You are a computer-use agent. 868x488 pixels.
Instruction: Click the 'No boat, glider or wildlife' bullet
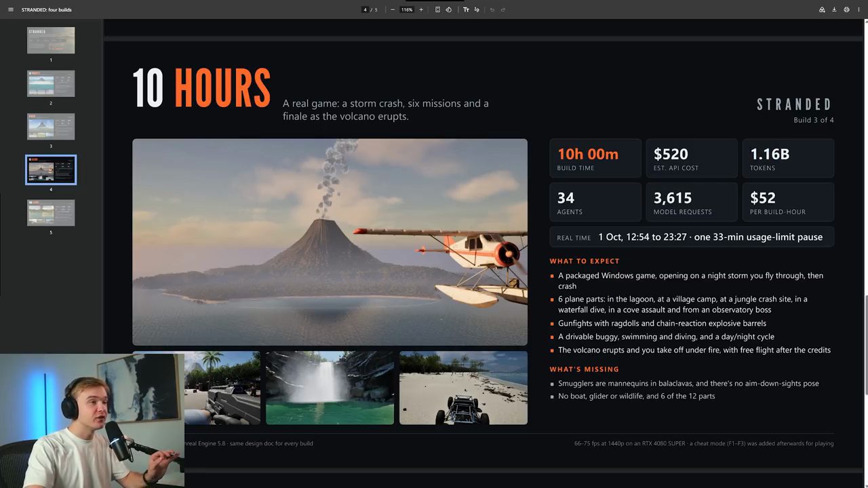tap(636, 396)
